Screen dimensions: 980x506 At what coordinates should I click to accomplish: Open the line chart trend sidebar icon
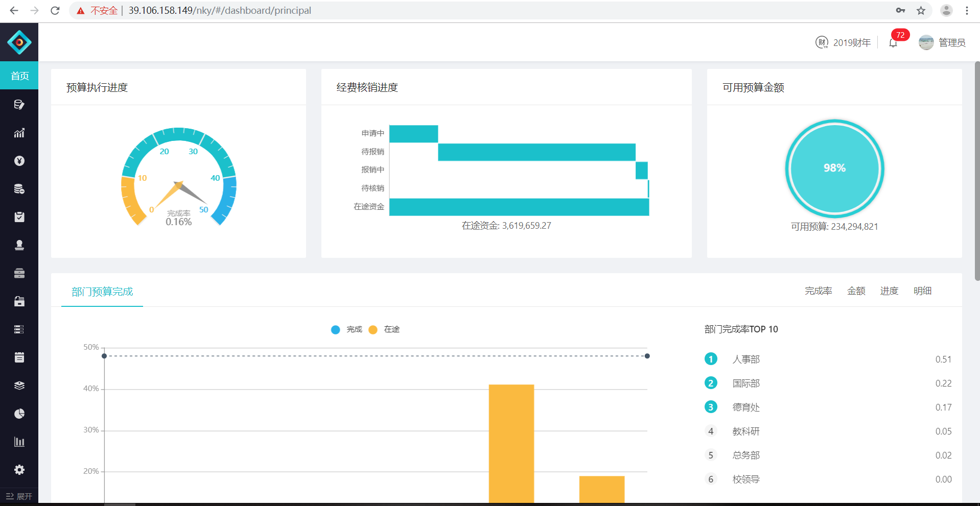(19, 133)
